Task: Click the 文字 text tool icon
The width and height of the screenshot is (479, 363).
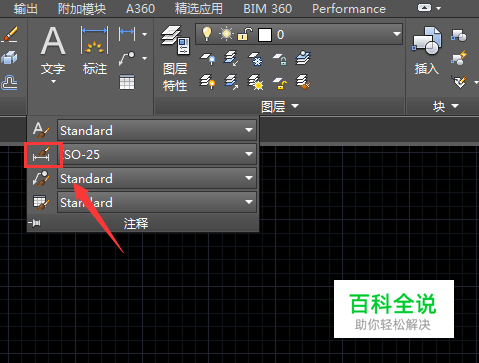Action: tap(53, 41)
